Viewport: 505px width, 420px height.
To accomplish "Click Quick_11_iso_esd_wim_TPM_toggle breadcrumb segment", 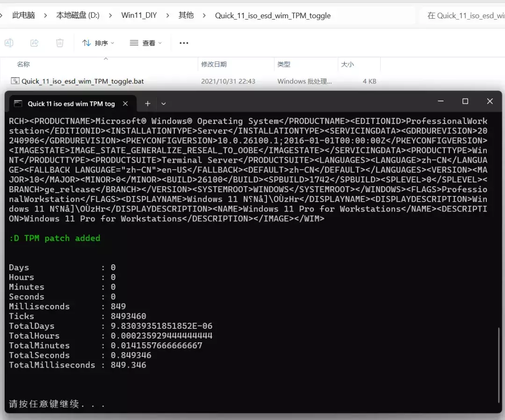I will (x=273, y=15).
